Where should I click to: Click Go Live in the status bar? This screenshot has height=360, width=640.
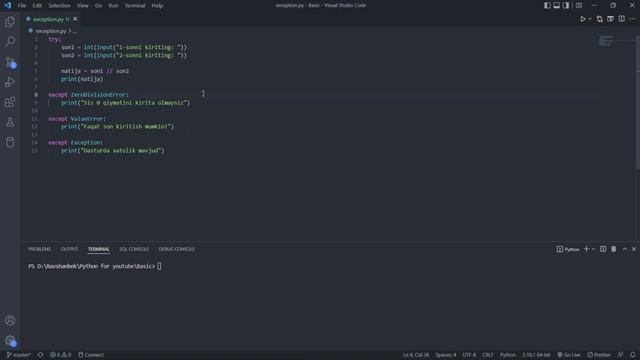click(569, 355)
